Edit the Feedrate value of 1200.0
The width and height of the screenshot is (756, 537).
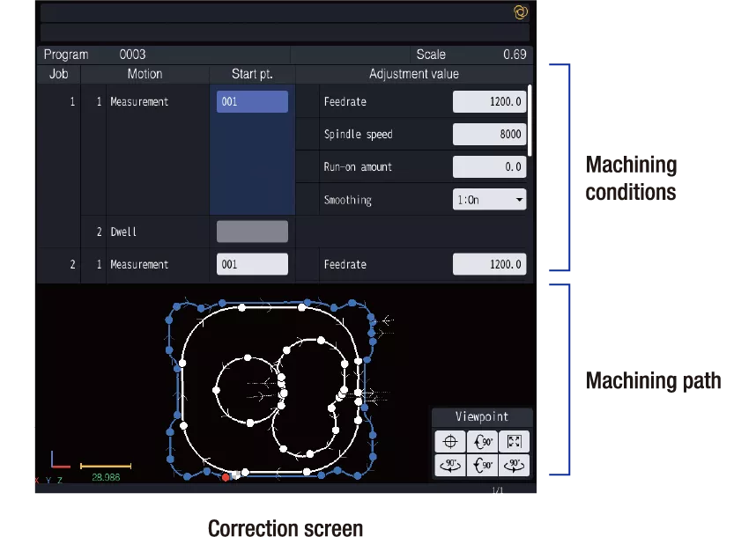click(x=489, y=101)
